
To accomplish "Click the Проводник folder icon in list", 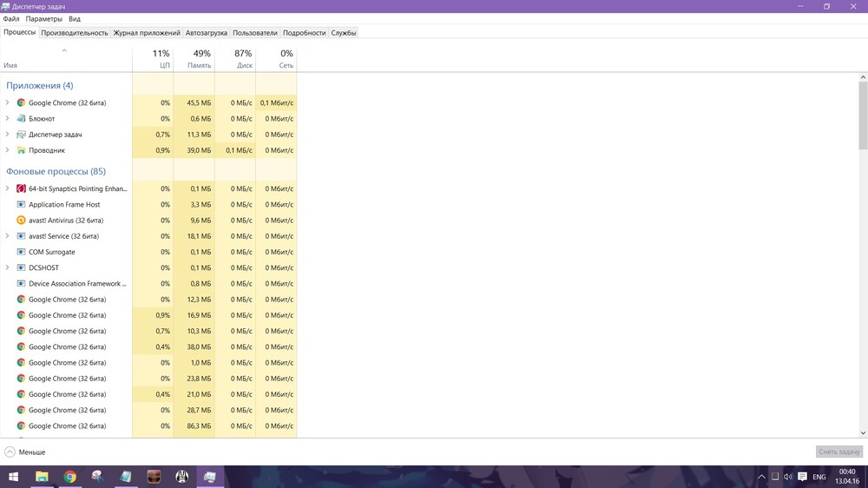I will coord(21,150).
